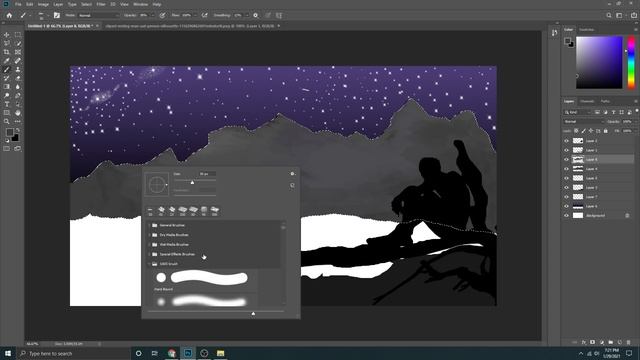Viewport: 640px width, 360px height.
Task: Open smoothing options gear icon
Action: click(x=256, y=16)
